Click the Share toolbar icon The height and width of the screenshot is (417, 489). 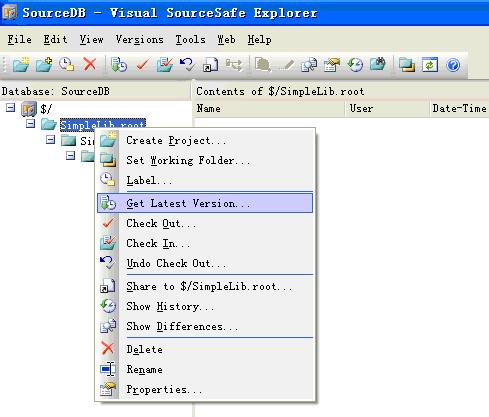pyautogui.click(x=210, y=64)
